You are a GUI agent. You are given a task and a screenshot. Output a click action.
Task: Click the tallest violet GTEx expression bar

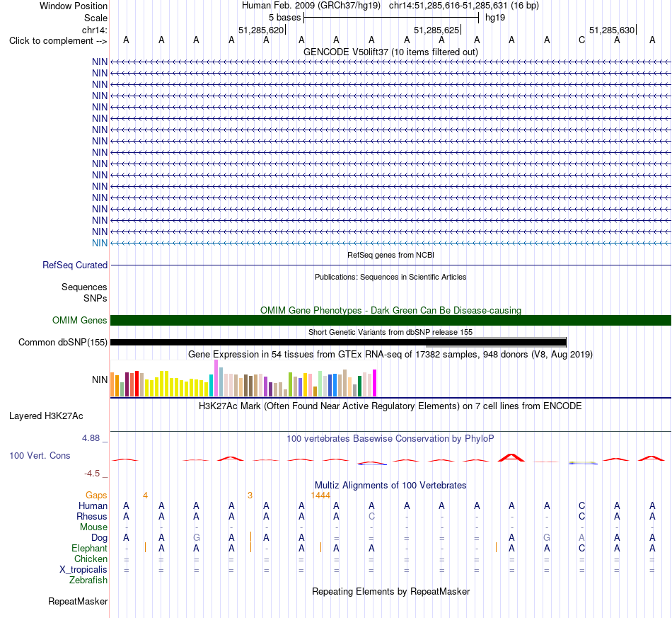pos(216,378)
